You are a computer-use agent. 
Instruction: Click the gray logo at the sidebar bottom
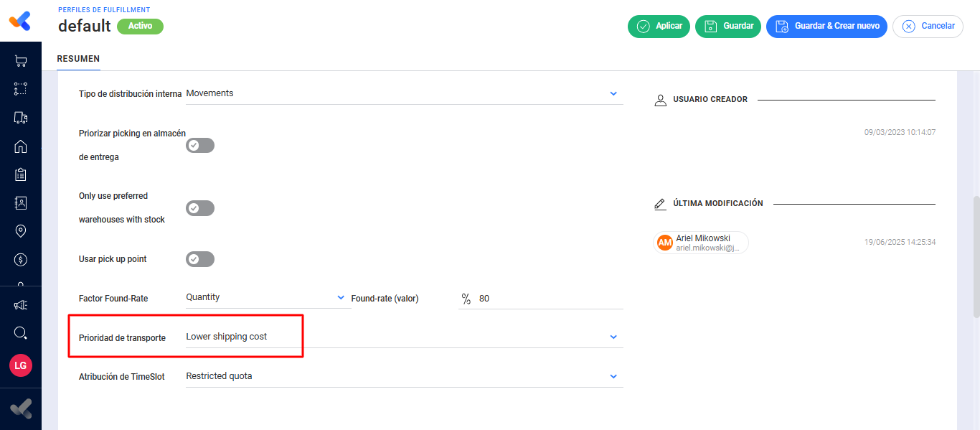21,408
